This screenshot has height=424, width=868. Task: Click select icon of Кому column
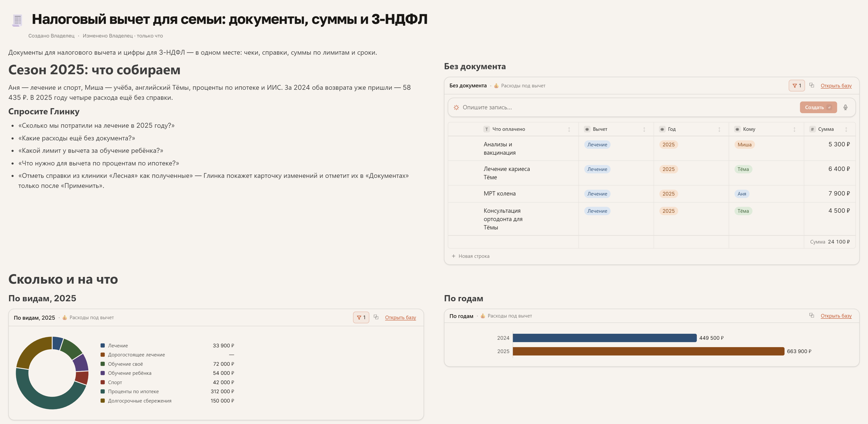(x=737, y=129)
